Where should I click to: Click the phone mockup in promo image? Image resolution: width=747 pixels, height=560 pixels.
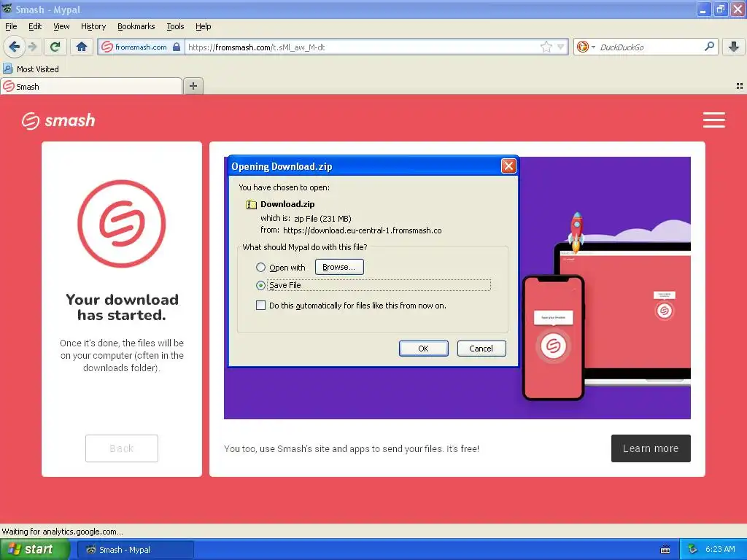pyautogui.click(x=553, y=338)
